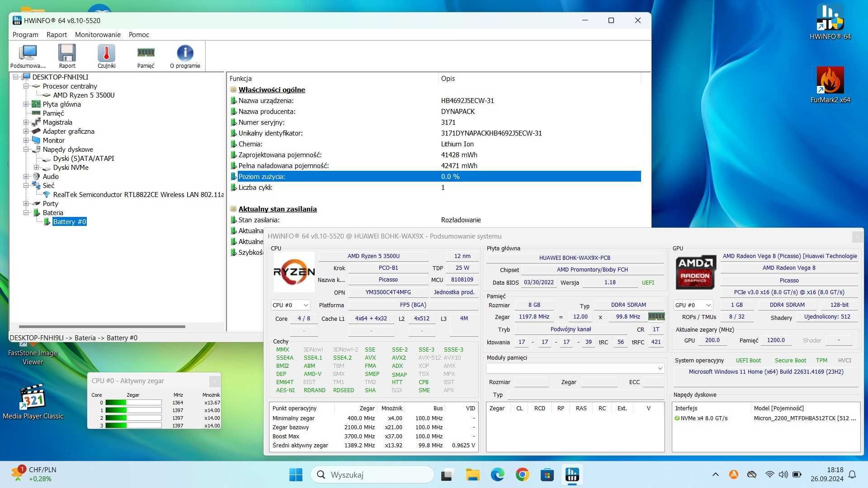Select Dyski (S)ATA/ATAPI tree node
This screenshot has height=488, width=868.
click(x=84, y=159)
